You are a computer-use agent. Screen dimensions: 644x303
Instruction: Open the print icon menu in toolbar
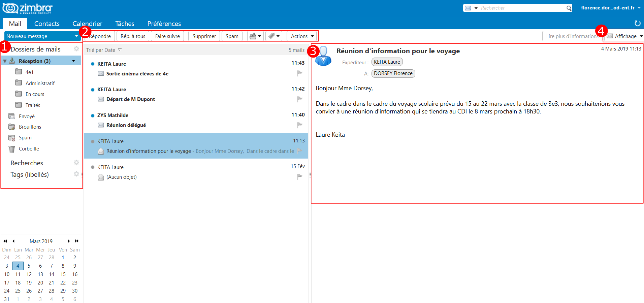(255, 36)
